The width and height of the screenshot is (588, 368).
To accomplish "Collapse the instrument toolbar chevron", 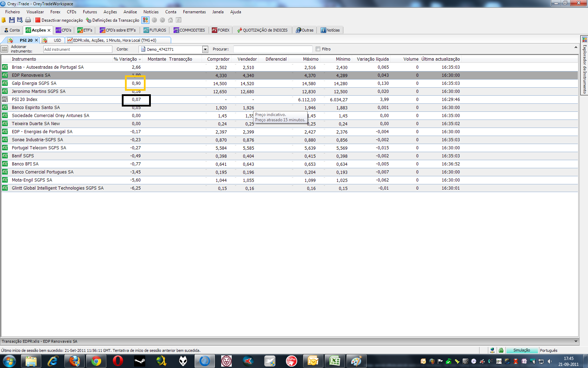I will (x=576, y=47).
